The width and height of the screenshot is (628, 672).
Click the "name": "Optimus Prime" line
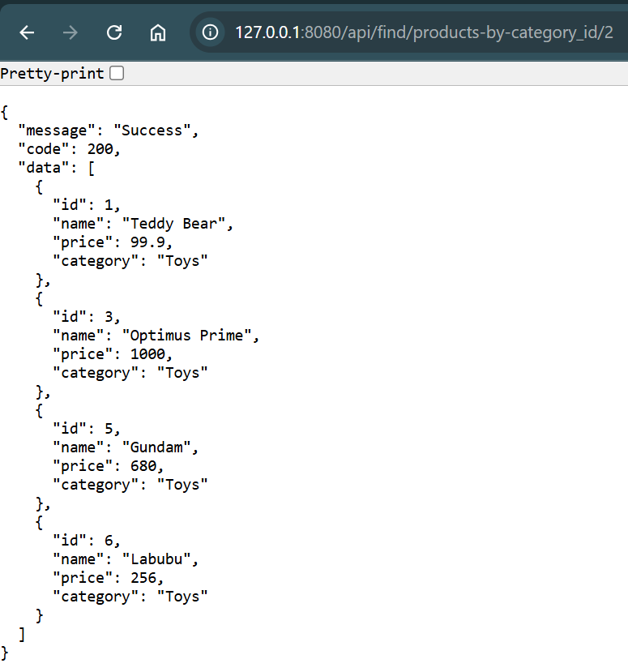pos(156,336)
